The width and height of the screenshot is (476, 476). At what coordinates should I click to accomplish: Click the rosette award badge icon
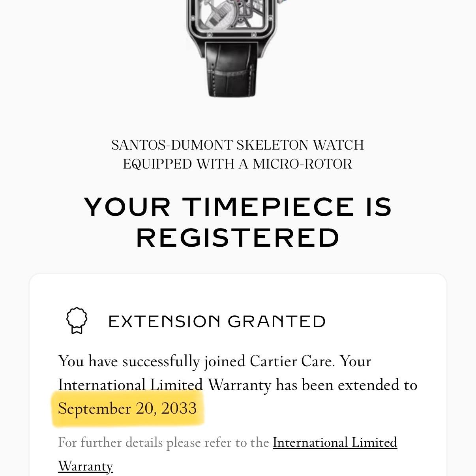pos(77,321)
